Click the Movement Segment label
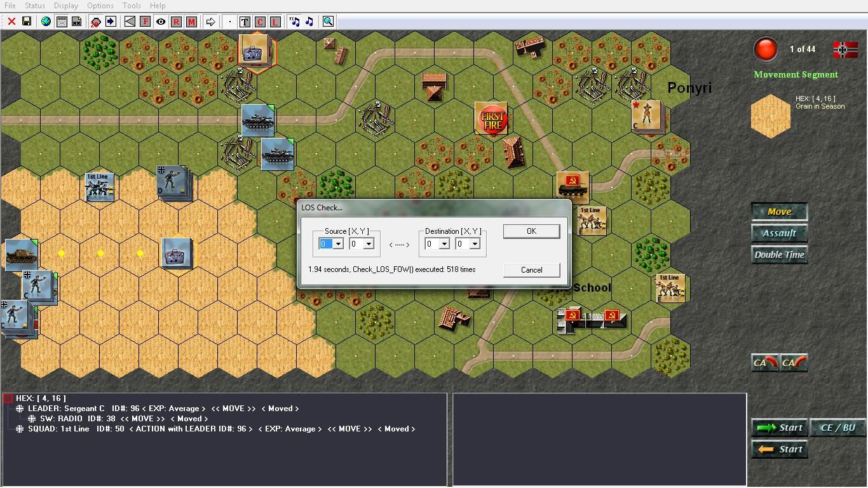Image resolution: width=868 pixels, height=488 pixels. [796, 74]
